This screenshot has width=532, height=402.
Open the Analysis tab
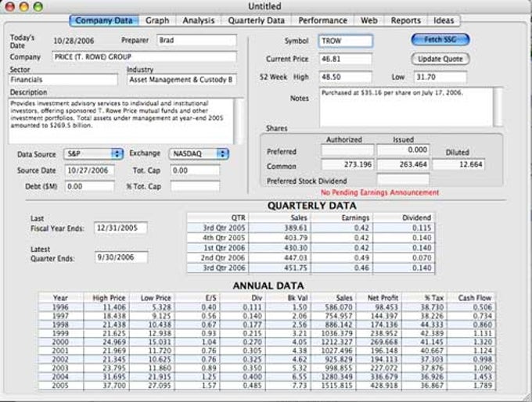coord(199,20)
